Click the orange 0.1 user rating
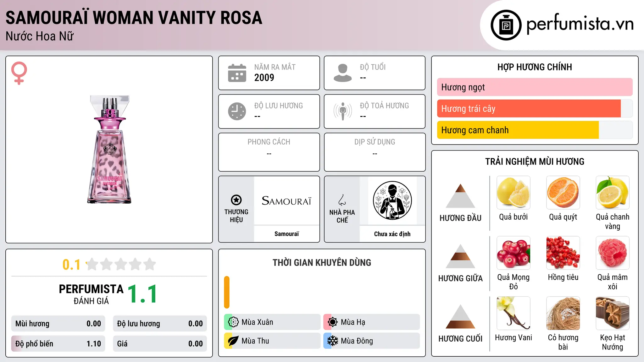 [x=71, y=265]
